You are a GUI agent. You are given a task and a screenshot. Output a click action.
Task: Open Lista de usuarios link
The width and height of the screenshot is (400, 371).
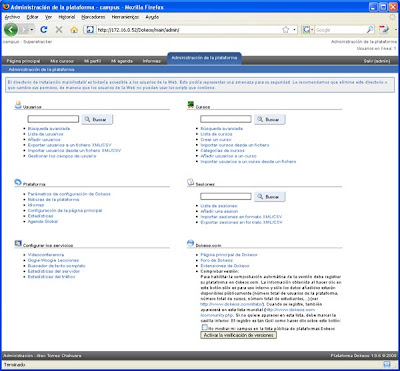tap(46, 134)
